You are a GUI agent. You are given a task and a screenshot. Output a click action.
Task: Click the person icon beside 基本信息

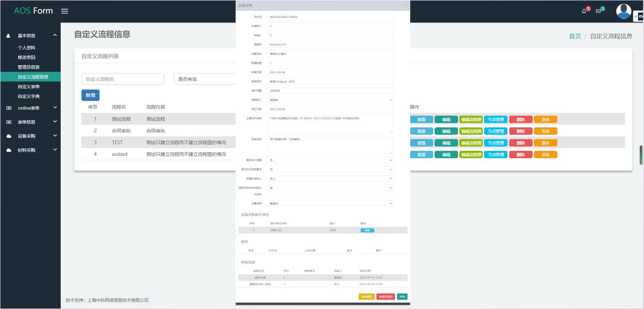9,36
